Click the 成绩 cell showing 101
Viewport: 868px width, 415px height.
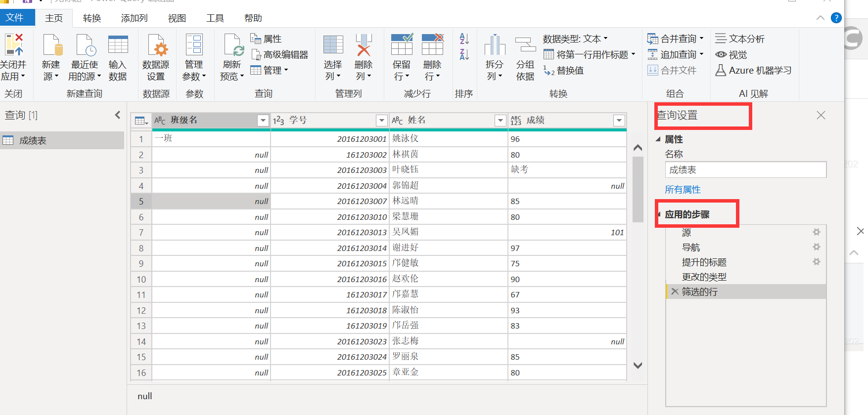[x=567, y=232]
